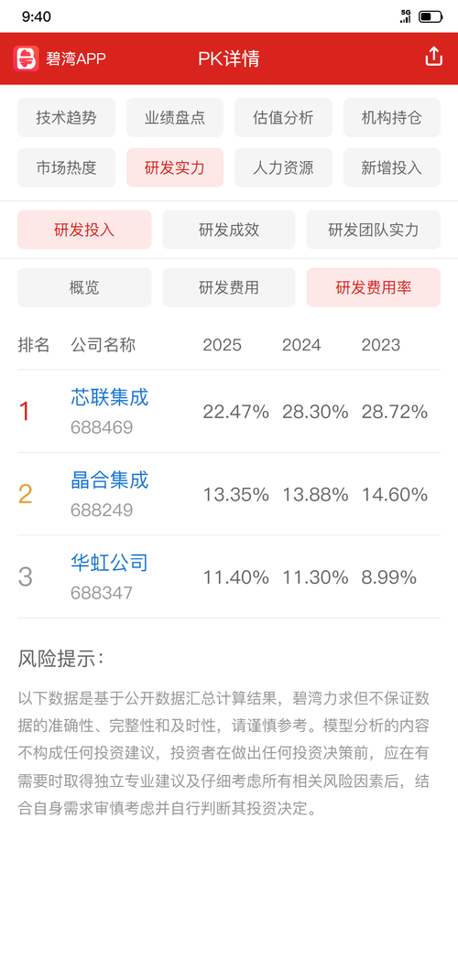Select 人力资源 category
Viewport: 458px width, 980px height.
(x=283, y=167)
